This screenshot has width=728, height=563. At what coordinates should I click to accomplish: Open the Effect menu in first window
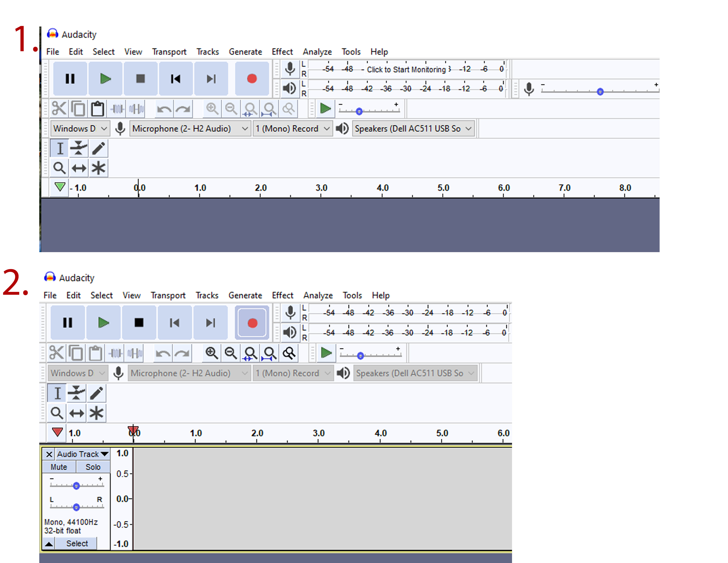click(x=282, y=52)
